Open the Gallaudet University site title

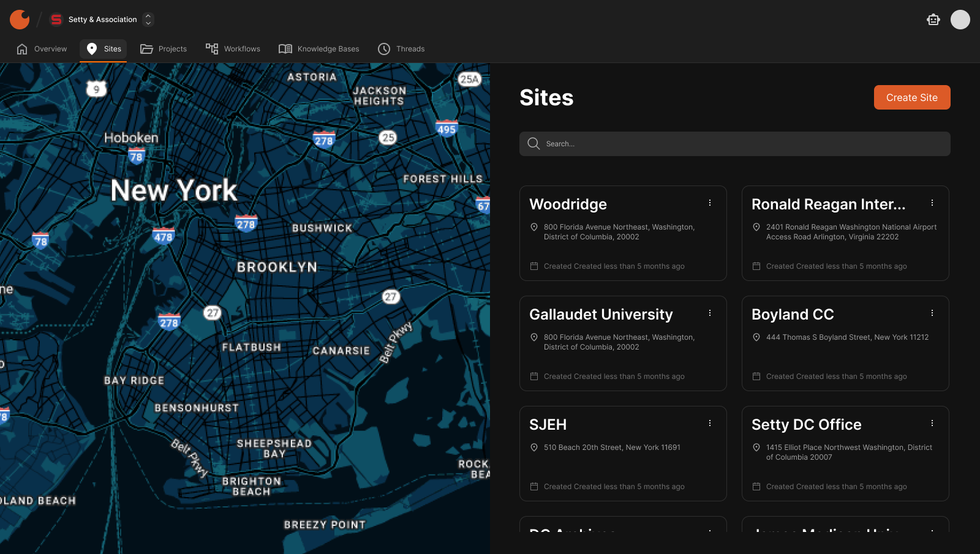click(x=601, y=315)
